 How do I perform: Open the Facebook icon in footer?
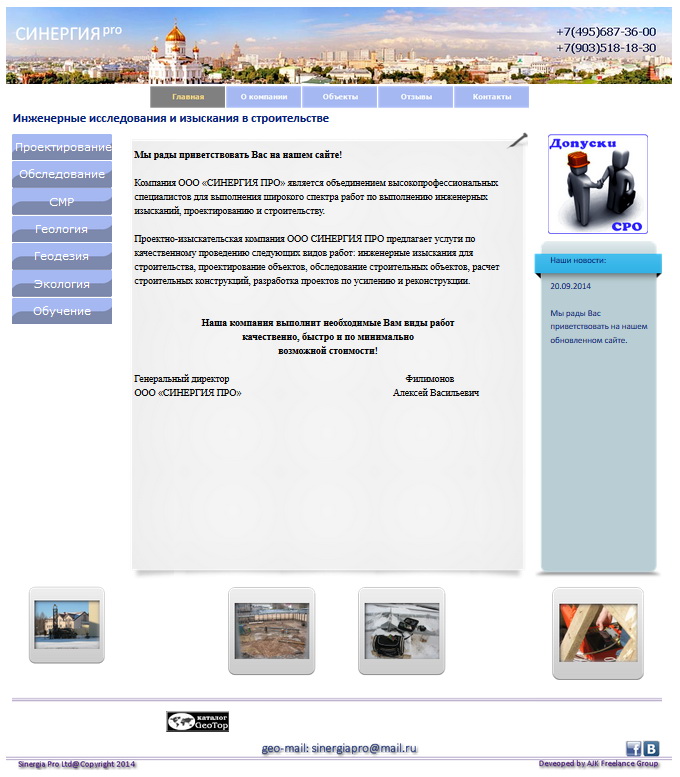pos(633,748)
